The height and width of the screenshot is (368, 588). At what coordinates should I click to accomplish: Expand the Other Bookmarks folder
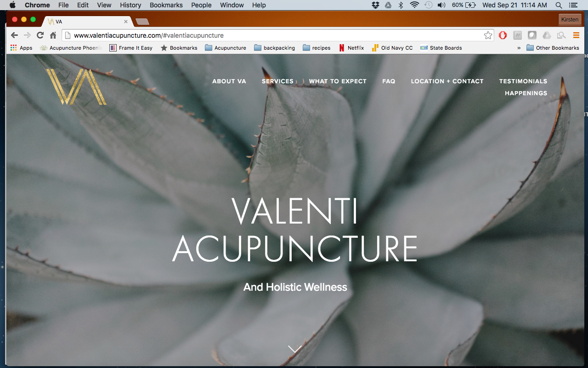[x=553, y=48]
